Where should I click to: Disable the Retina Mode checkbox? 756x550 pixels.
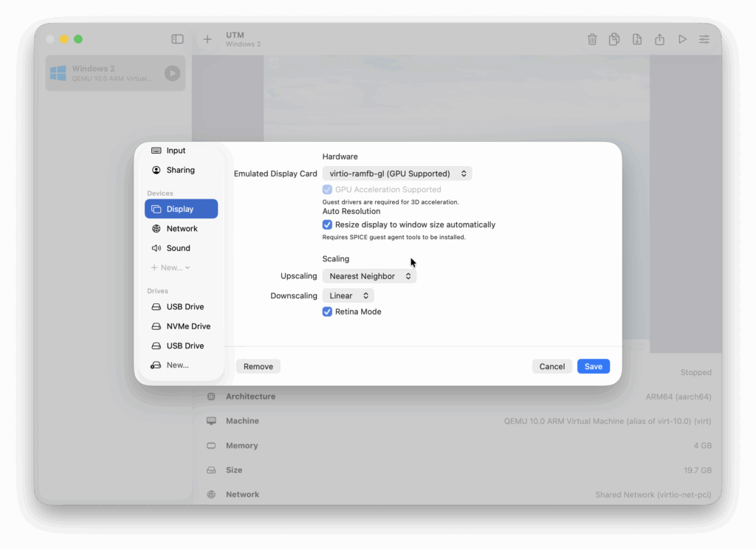pos(328,312)
